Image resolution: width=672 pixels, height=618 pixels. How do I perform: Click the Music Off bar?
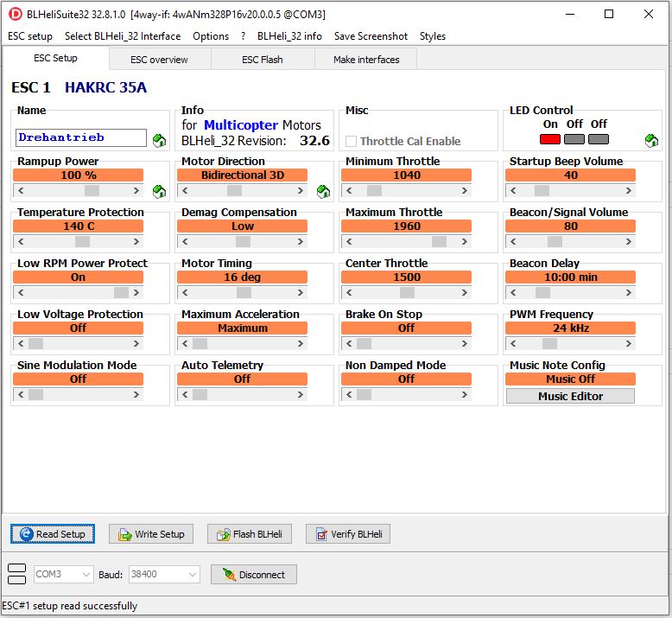tap(570, 379)
